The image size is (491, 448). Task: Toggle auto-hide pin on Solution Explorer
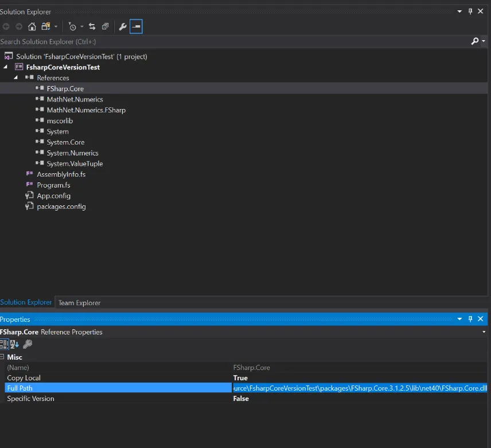point(470,11)
